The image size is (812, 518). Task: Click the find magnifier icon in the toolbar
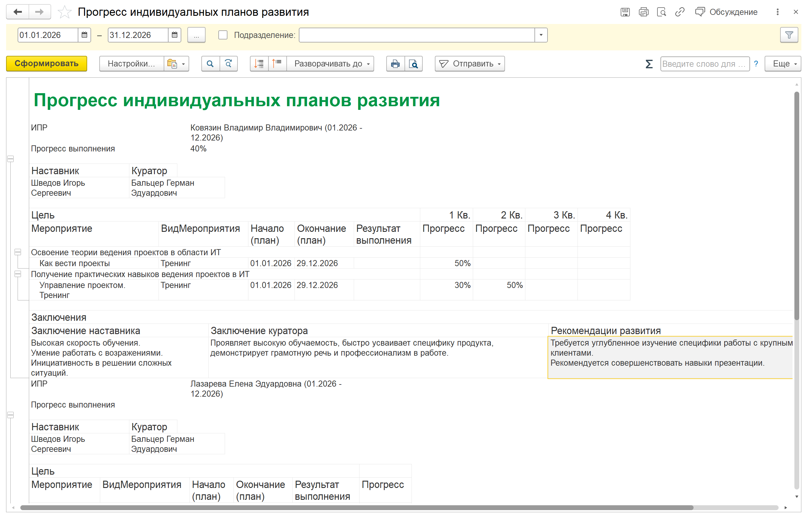point(210,64)
